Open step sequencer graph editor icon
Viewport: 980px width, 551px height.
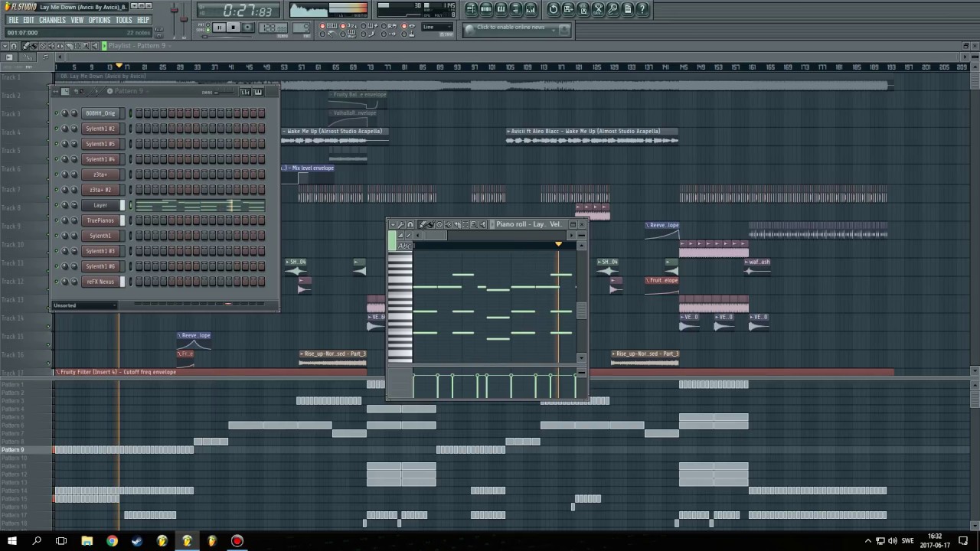(x=244, y=92)
